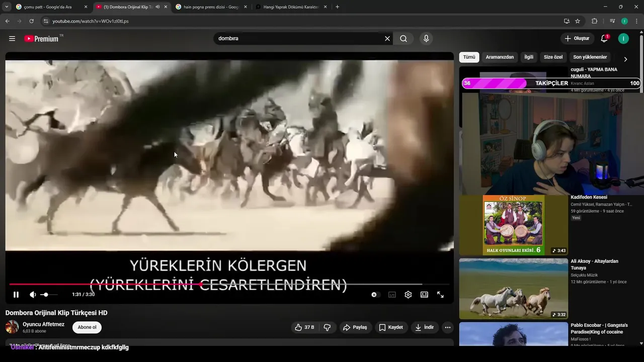Reload the current page
Image resolution: width=644 pixels, height=362 pixels.
pyautogui.click(x=31, y=21)
